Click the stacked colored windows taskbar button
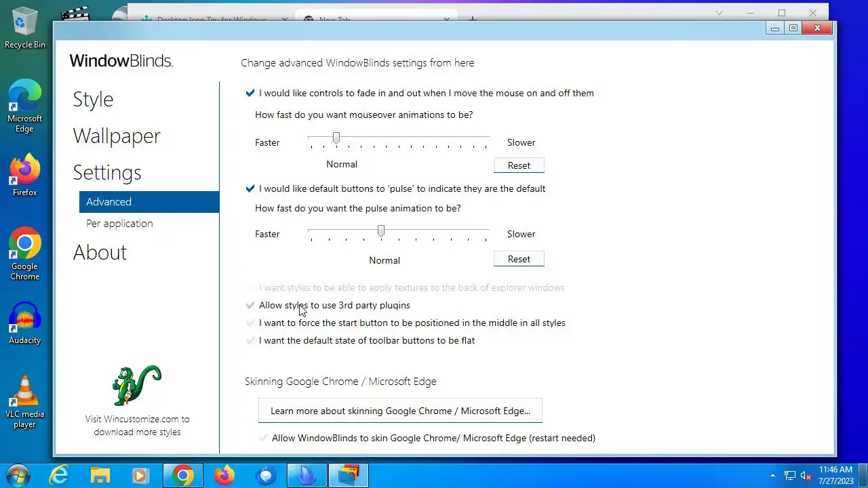Viewport: 868px width, 488px height. pos(349,476)
